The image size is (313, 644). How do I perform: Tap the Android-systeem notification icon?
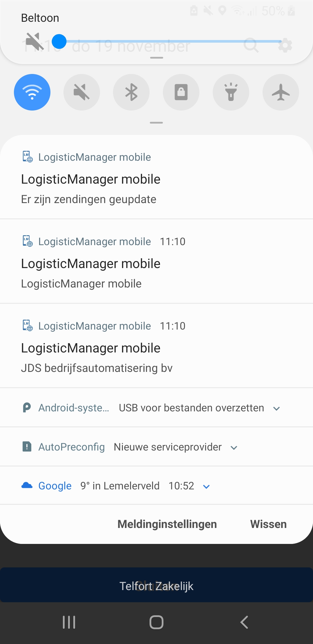(x=27, y=408)
